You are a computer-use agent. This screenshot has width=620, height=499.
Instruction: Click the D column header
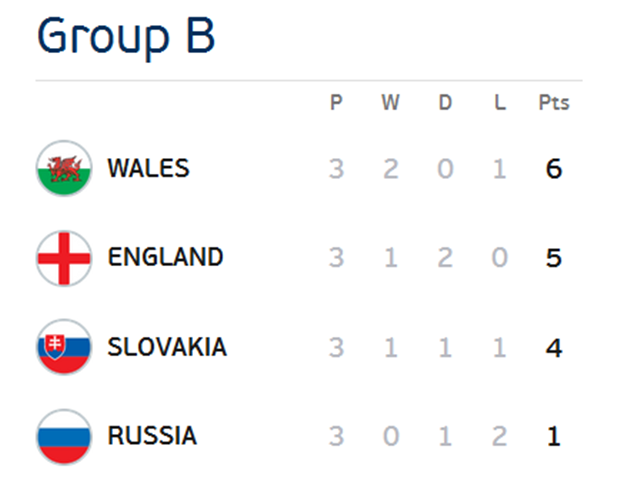[x=445, y=102]
